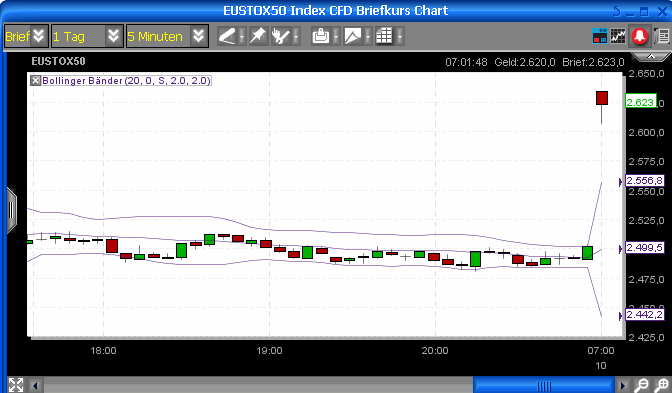Screen dimensions: 672x393
Task: Click the print chart icon
Action: (321, 36)
